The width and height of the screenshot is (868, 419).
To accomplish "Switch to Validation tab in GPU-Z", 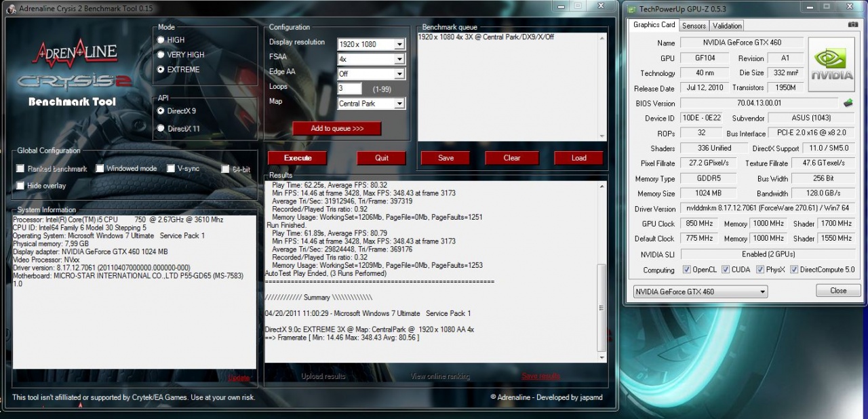I will (x=728, y=26).
